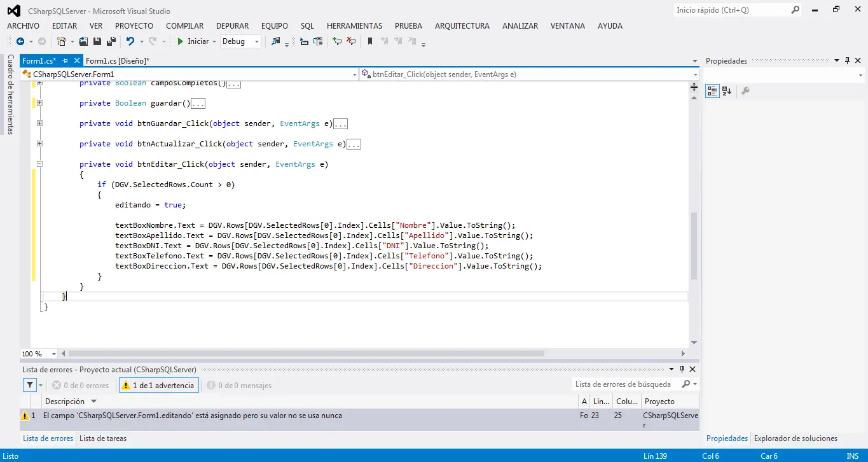Open the Lista de errores window-position dropdown
The image size is (868, 462).
click(670, 369)
